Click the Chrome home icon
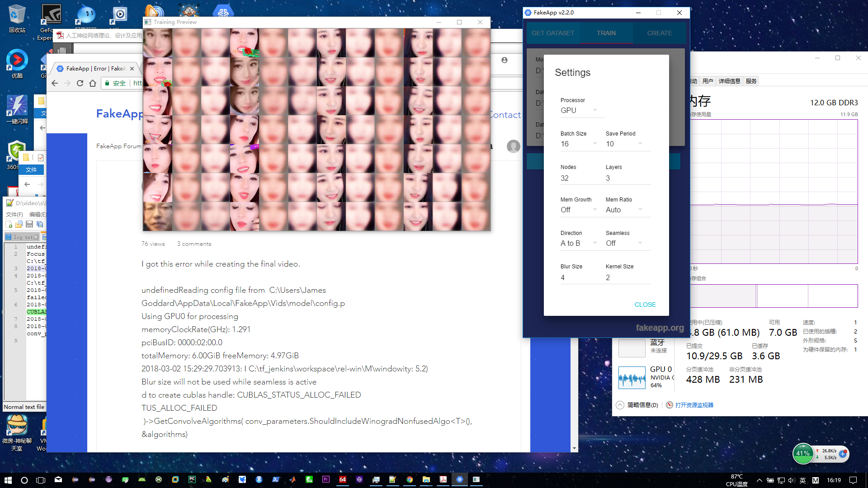The width and height of the screenshot is (868, 488). coord(93,83)
